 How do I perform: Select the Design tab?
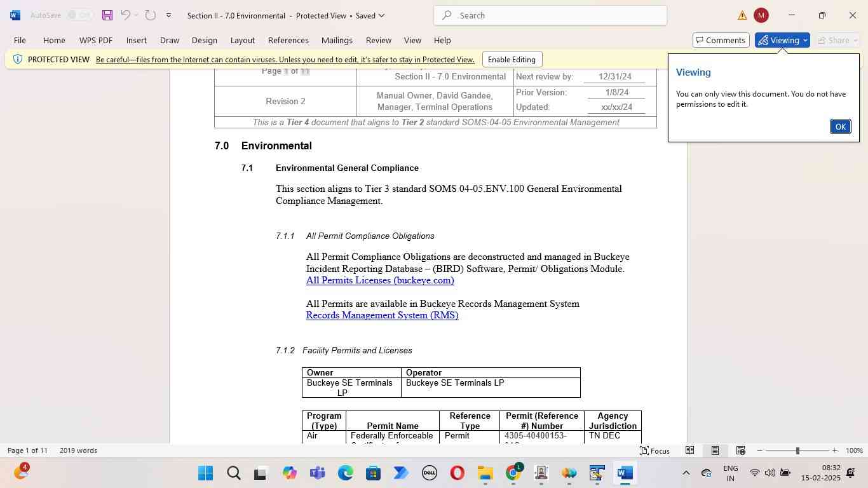coord(205,40)
